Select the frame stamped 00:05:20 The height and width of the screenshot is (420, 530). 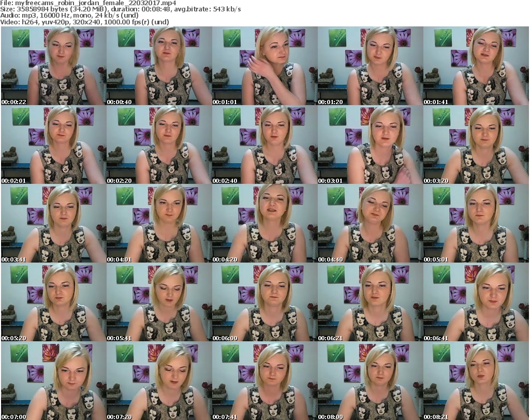click(x=54, y=302)
